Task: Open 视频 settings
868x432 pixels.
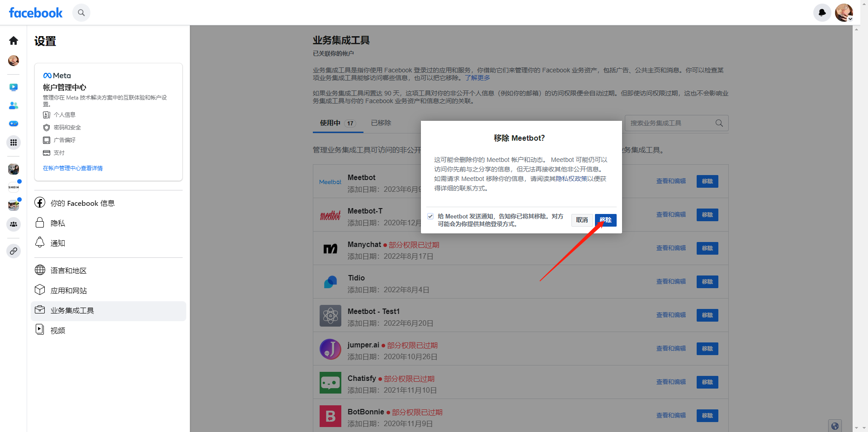Action: pyautogui.click(x=108, y=330)
